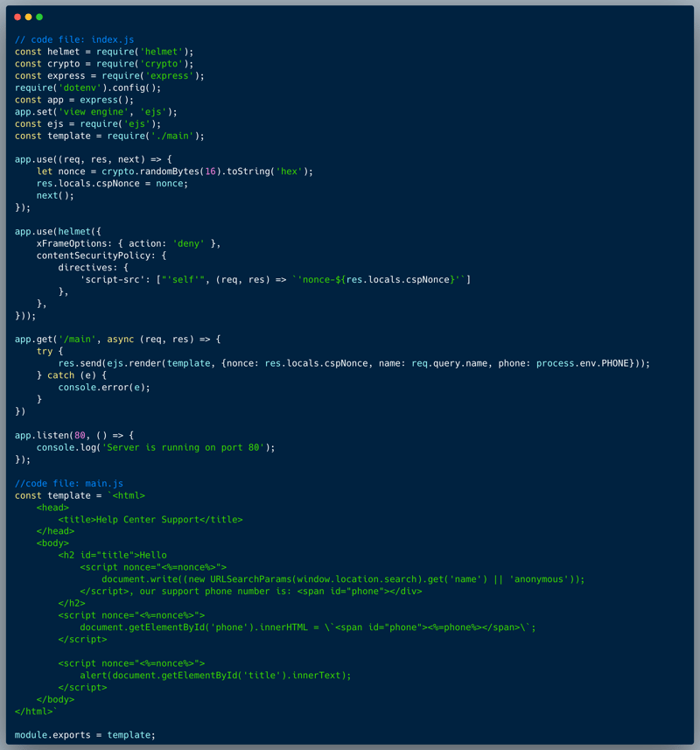The image size is (700, 750).
Task: Click the line requiring './main'
Action: [109, 136]
